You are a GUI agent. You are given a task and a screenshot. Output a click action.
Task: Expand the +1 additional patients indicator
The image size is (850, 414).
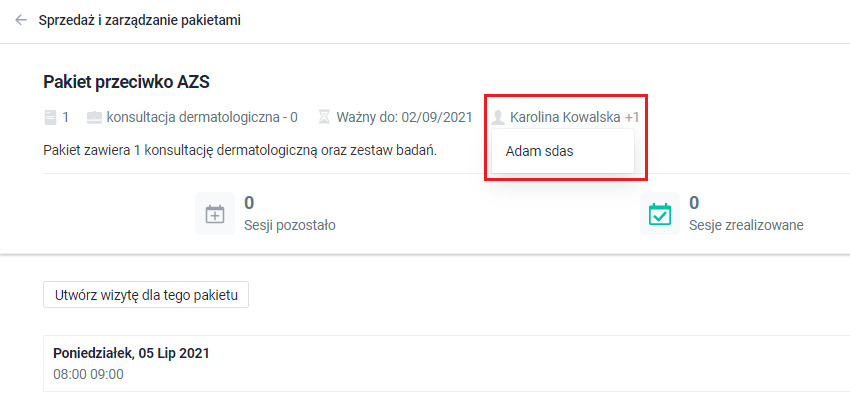pyautogui.click(x=632, y=117)
